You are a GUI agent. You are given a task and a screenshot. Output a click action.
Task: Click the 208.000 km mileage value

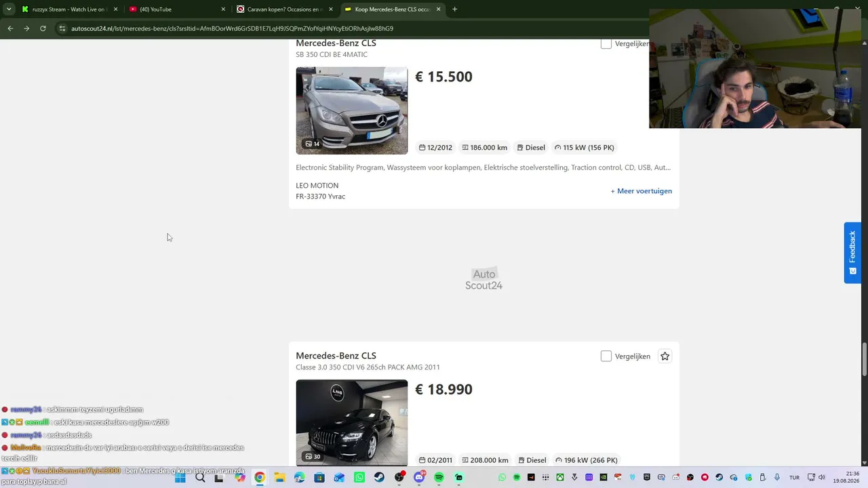(485, 460)
